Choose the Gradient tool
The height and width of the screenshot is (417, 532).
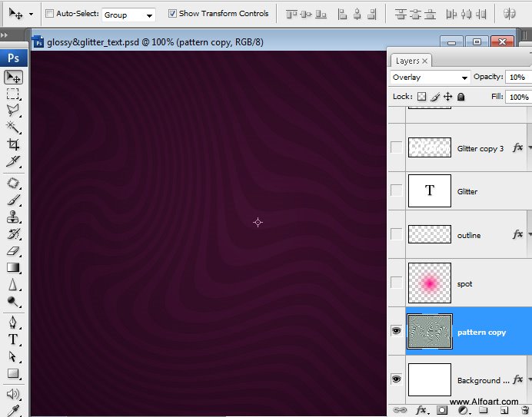(13, 267)
